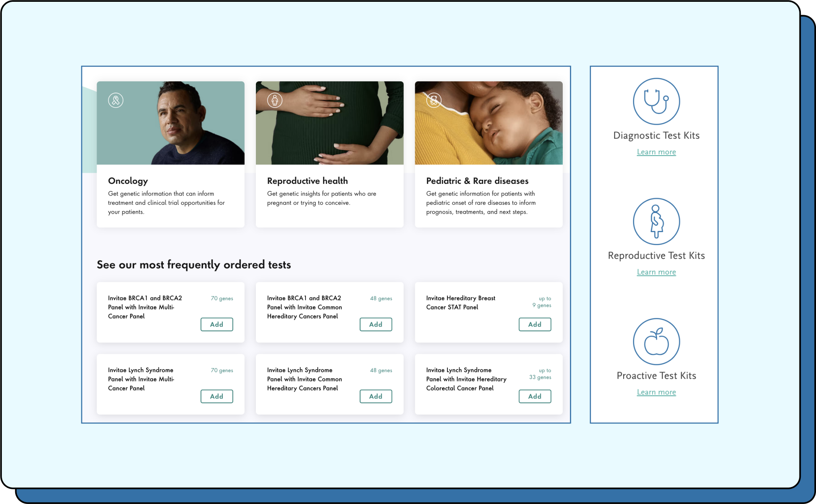Click the ribbon icon on the Oncology card

(x=116, y=100)
